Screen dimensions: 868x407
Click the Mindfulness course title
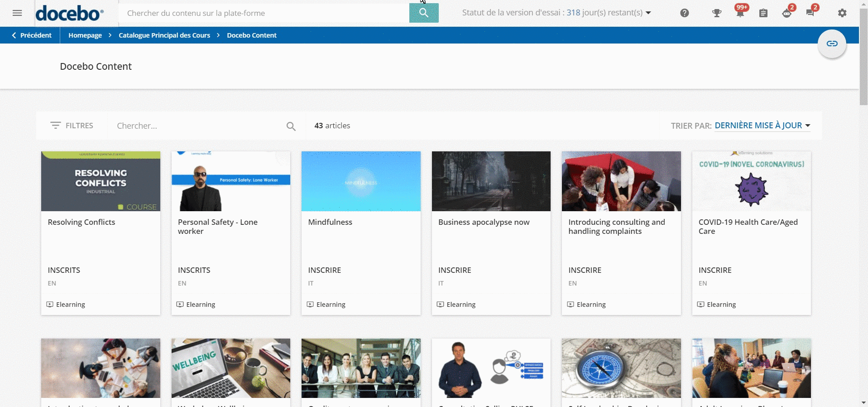point(330,222)
